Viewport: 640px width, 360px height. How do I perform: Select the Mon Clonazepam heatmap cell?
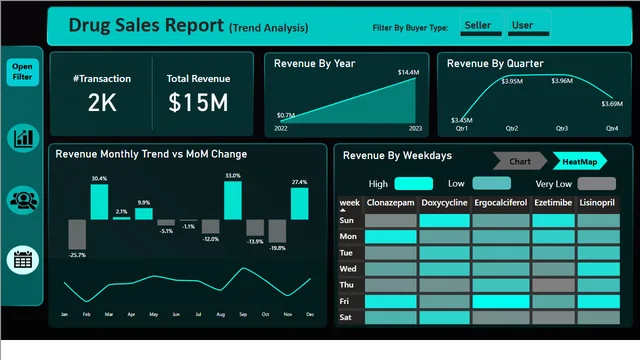tap(391, 237)
